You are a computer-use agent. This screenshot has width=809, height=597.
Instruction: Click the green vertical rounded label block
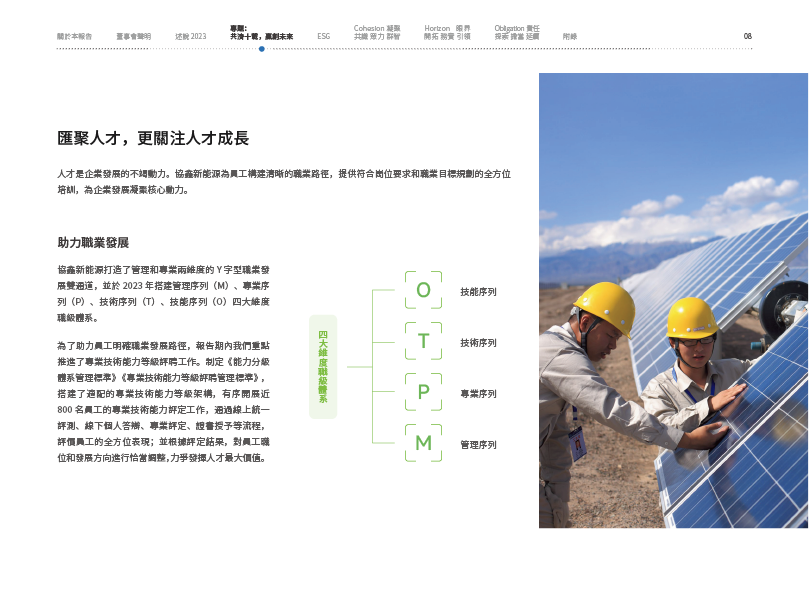pyautogui.click(x=323, y=366)
